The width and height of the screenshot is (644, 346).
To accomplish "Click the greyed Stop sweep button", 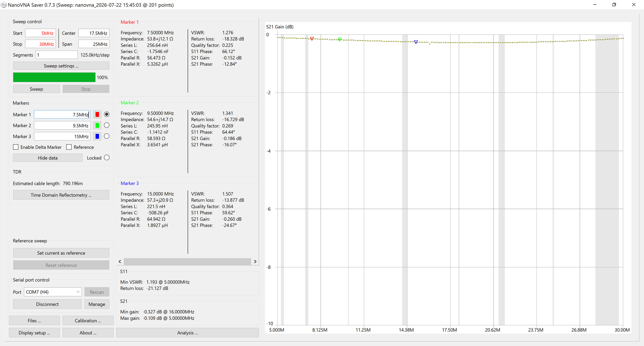I will [86, 89].
